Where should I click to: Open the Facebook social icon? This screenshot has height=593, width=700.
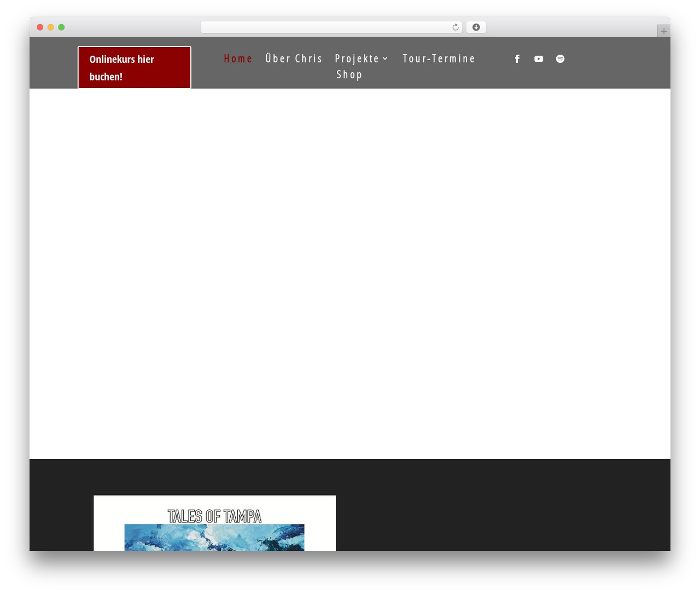coord(517,59)
